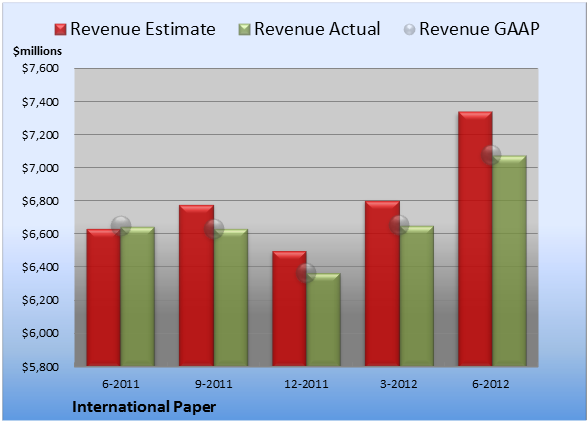Click the gray Revenue GAAP legend marker
This screenshot has width=588, height=422.
(x=409, y=29)
